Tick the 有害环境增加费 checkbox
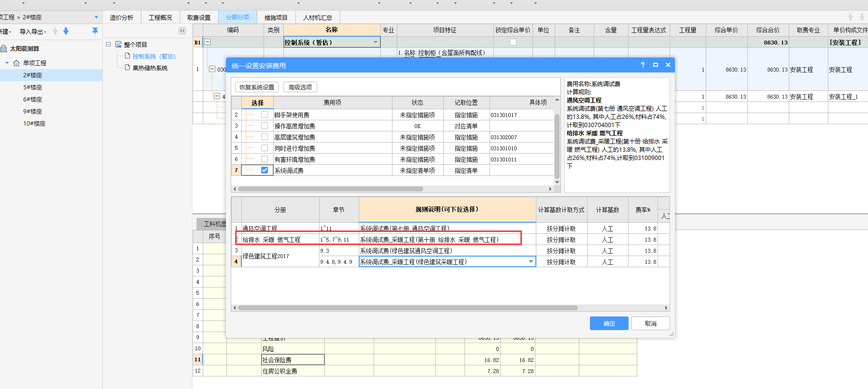868x389 pixels. coord(265,159)
